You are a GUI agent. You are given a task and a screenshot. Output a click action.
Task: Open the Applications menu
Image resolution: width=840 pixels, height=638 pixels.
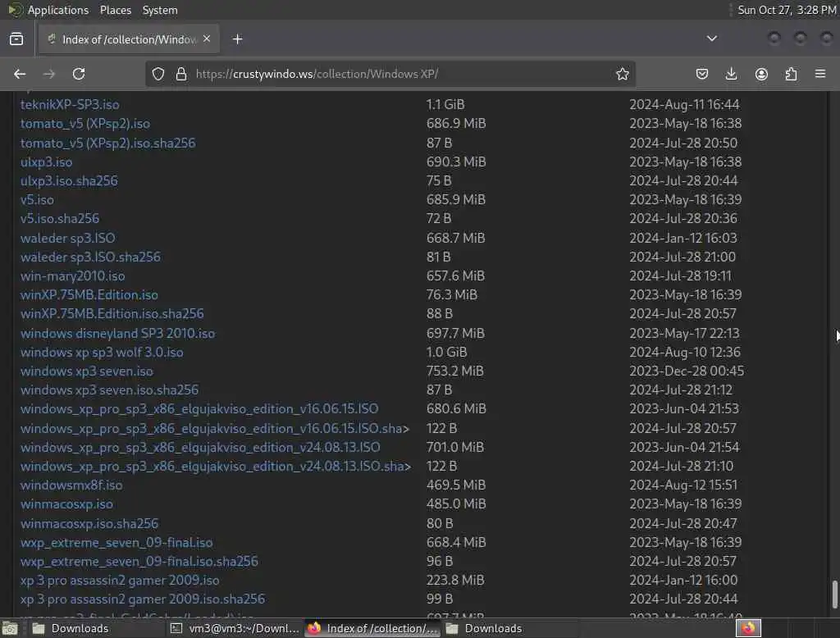pyautogui.click(x=58, y=10)
